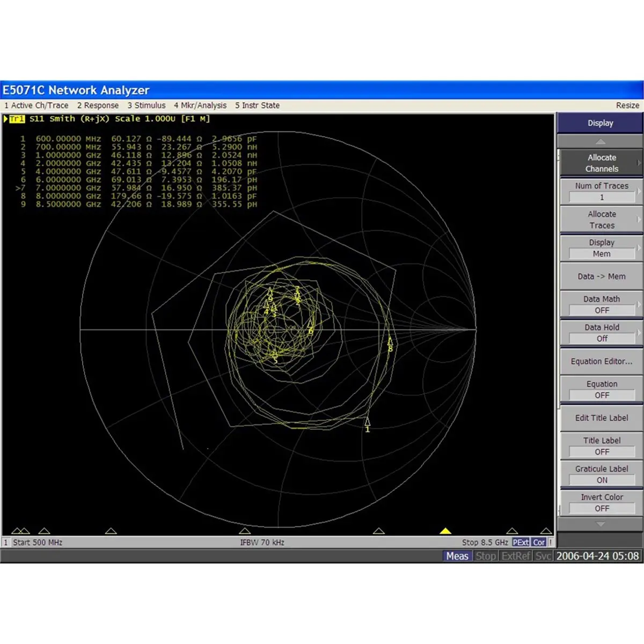Click marker 1 on the Smith chart
The height and width of the screenshot is (644, 644).
[x=368, y=425]
